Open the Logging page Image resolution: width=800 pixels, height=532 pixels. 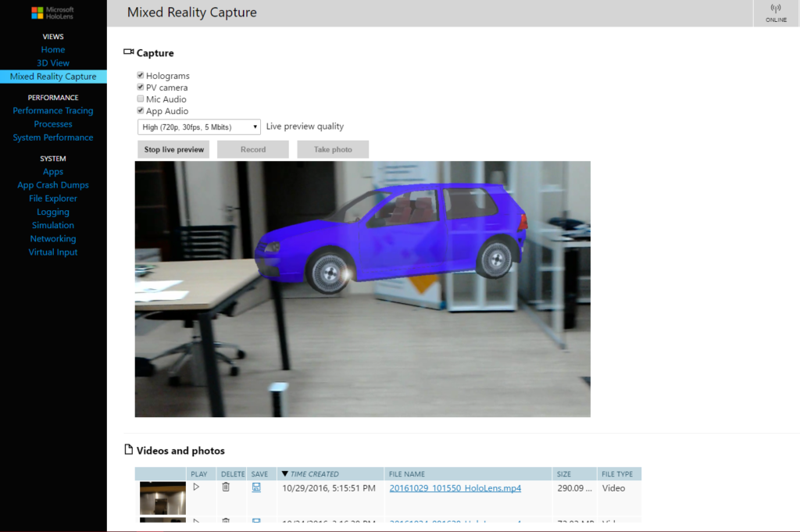click(53, 212)
